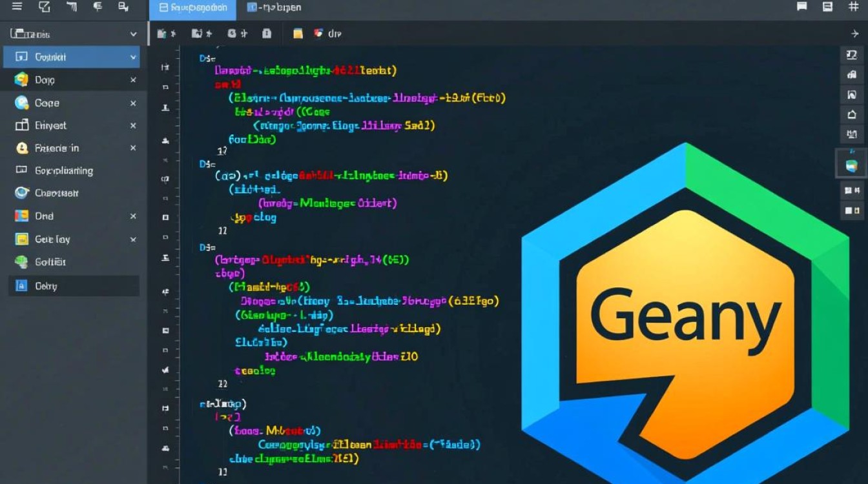Click the yellow note icon in the toolbar
Screen dimensions: 868x484
[298, 34]
